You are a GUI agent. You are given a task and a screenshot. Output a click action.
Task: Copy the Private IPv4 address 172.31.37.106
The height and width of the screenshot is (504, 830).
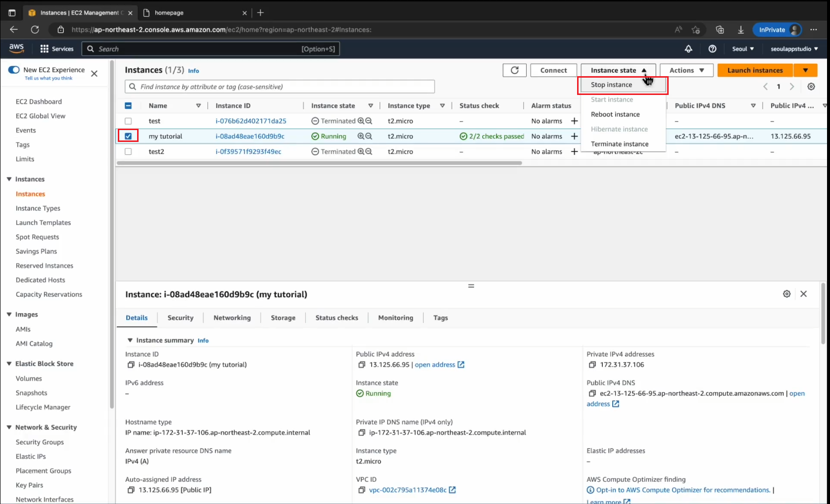(592, 365)
